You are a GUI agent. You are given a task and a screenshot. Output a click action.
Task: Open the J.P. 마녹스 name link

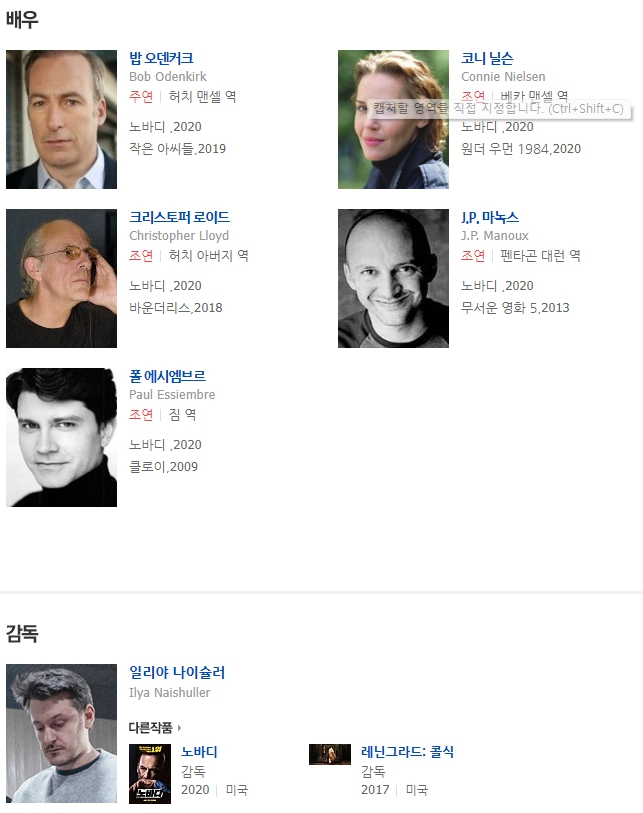click(x=490, y=217)
